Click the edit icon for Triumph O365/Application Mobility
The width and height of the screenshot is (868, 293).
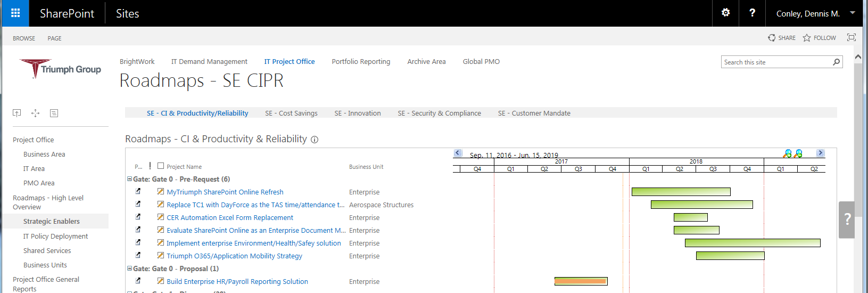click(160, 256)
